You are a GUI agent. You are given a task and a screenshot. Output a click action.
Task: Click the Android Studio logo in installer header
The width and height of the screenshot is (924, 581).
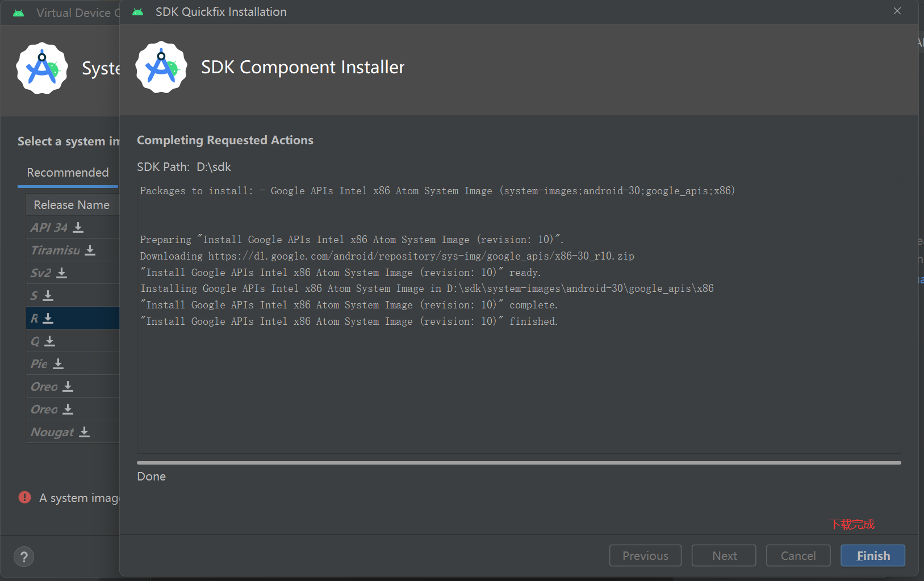[161, 67]
